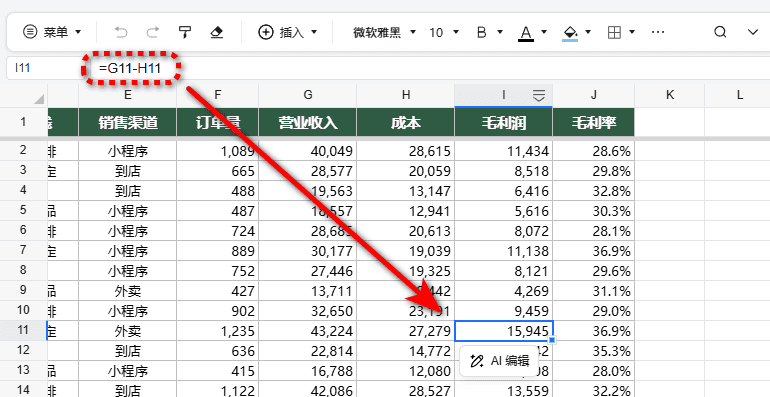Click the redo arrow icon
The width and height of the screenshot is (770, 397).
tap(153, 32)
